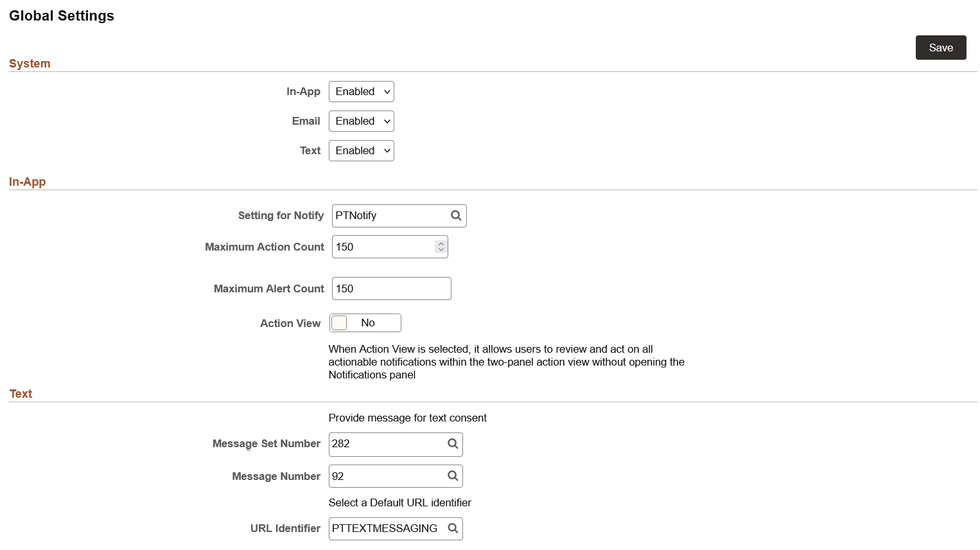Click the 'Select a Default URL identifier' text
Screen dimensions: 980x550
click(x=400, y=502)
